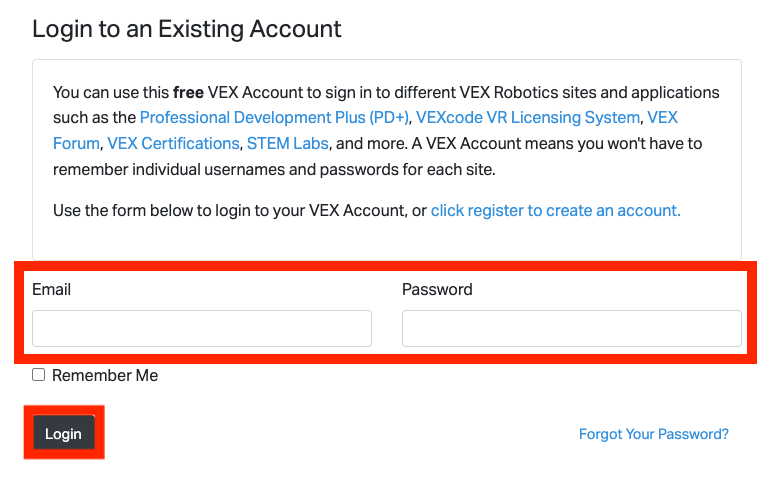Click the bold word free
The image size is (775, 489).
point(188,92)
